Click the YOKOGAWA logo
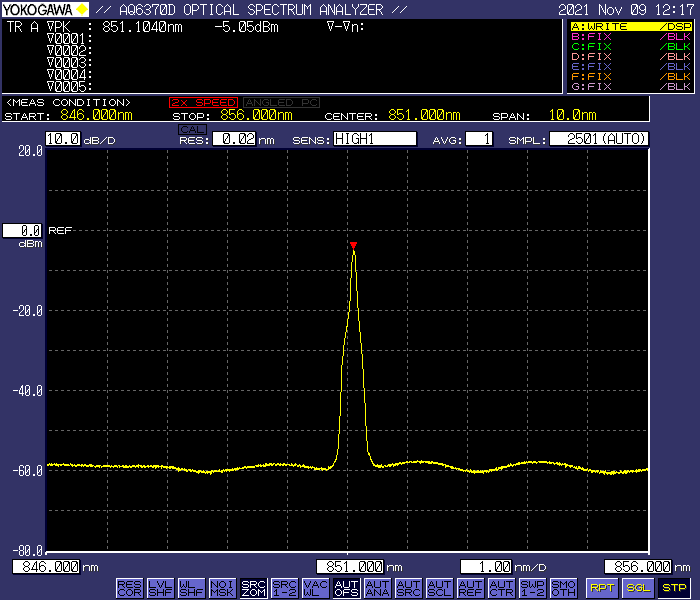The width and height of the screenshot is (700, 600). tap(45, 9)
